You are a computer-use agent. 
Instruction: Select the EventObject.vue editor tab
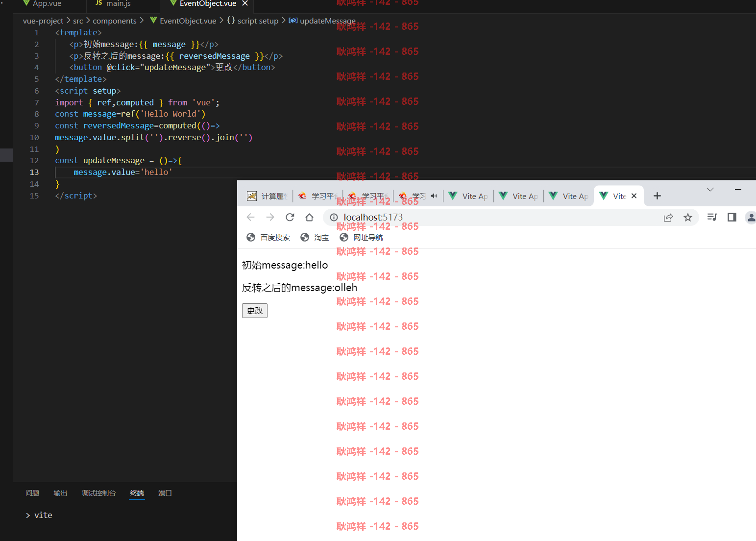[x=208, y=3]
